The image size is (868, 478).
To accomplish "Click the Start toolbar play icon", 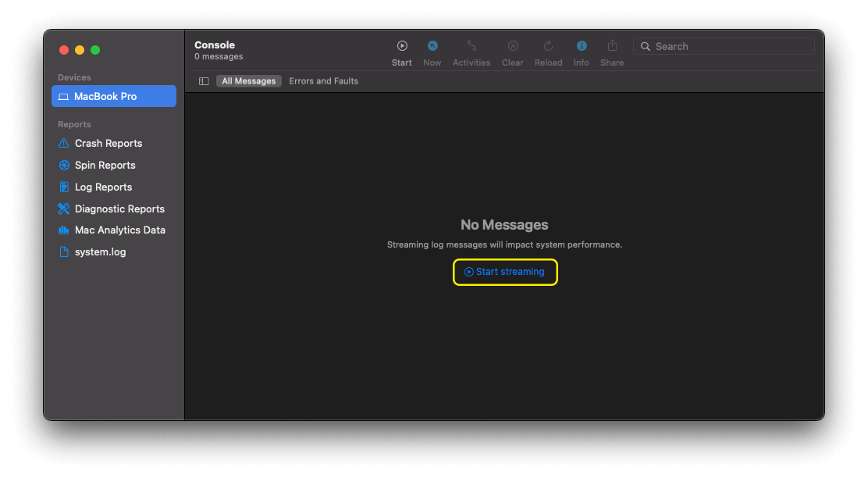I will tap(402, 46).
